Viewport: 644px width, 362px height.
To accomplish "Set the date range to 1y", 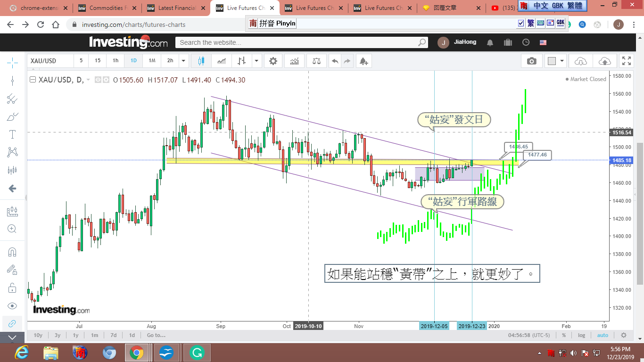I will (x=75, y=335).
